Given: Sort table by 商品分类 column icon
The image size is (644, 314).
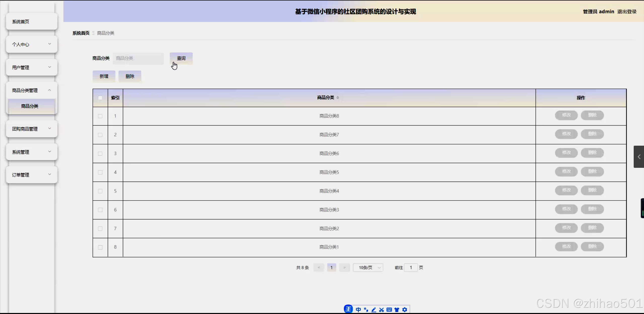Looking at the screenshot, I should pyautogui.click(x=338, y=98).
